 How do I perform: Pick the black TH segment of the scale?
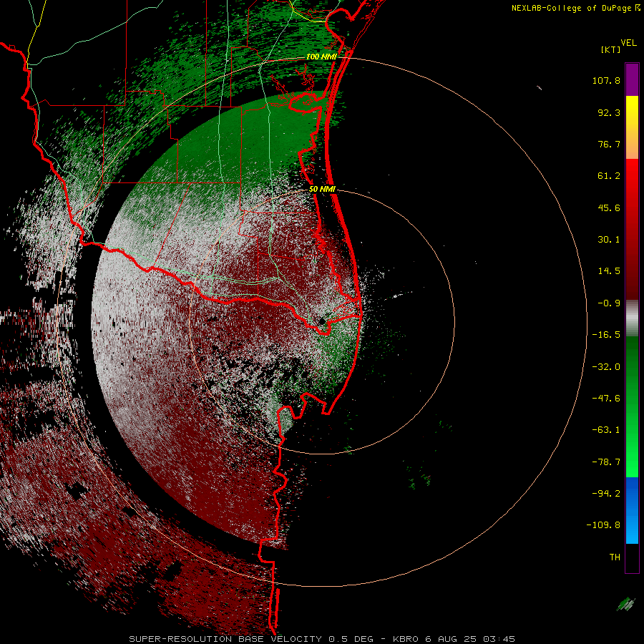tap(632, 558)
